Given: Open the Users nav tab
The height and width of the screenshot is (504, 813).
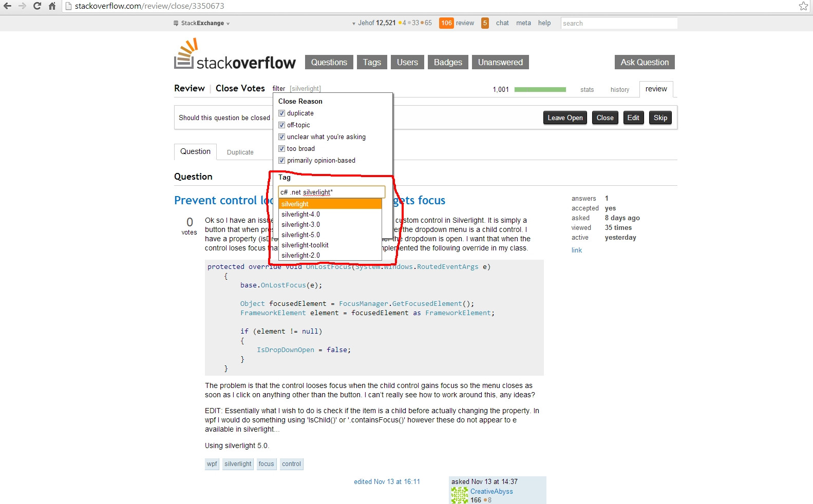Looking at the screenshot, I should point(407,62).
